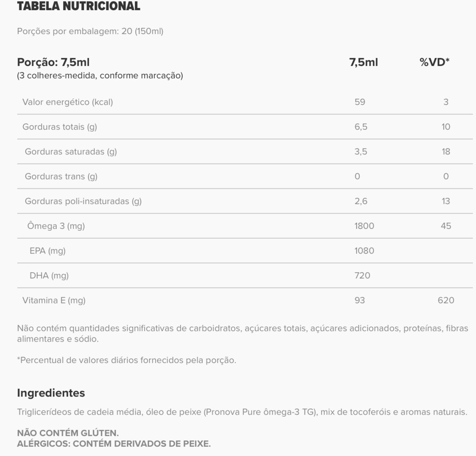This screenshot has height=456, width=476.
Task: Click the ALÉRGICOS fish allergen warning
Action: click(114, 443)
